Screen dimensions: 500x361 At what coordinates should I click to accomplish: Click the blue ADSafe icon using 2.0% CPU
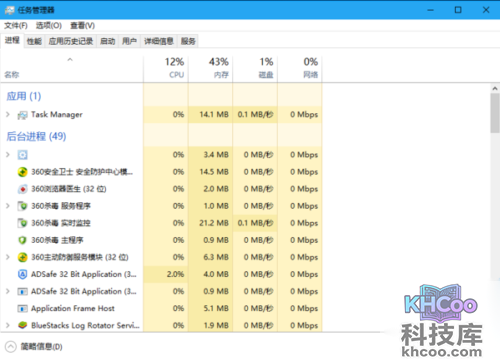tap(22, 274)
